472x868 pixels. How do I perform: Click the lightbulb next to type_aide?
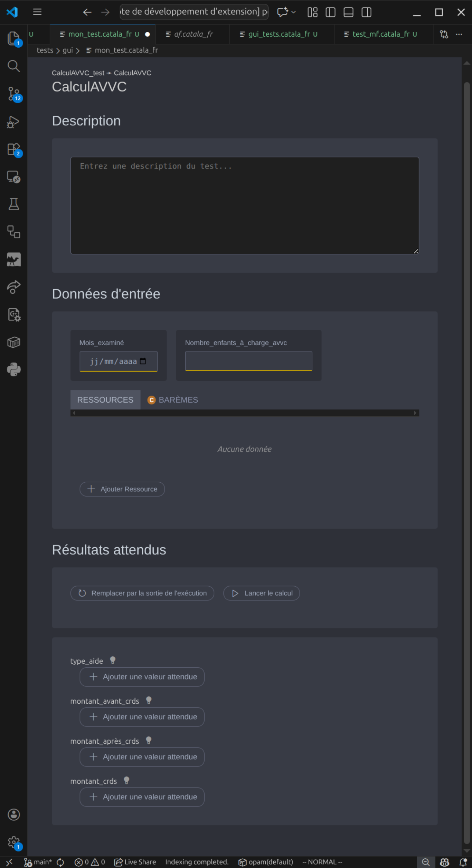tap(113, 660)
